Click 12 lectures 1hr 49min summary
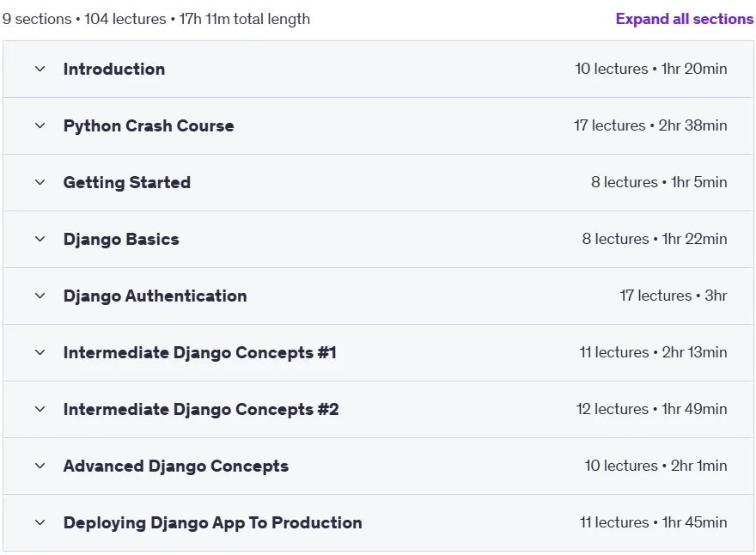756x555 pixels. [651, 409]
